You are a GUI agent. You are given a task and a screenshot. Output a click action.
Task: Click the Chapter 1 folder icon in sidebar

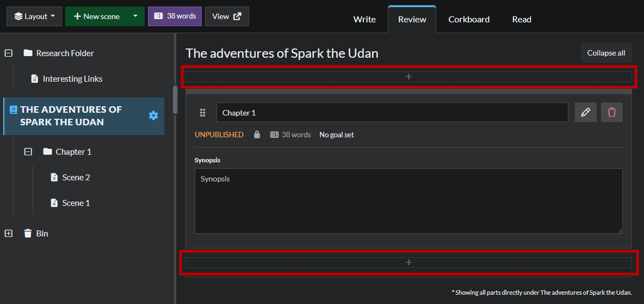tap(48, 152)
